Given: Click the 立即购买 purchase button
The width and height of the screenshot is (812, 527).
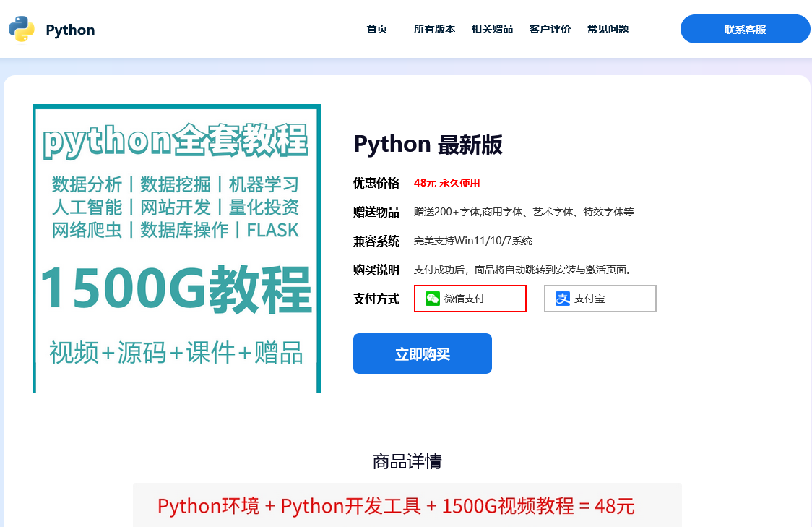Looking at the screenshot, I should (x=422, y=354).
